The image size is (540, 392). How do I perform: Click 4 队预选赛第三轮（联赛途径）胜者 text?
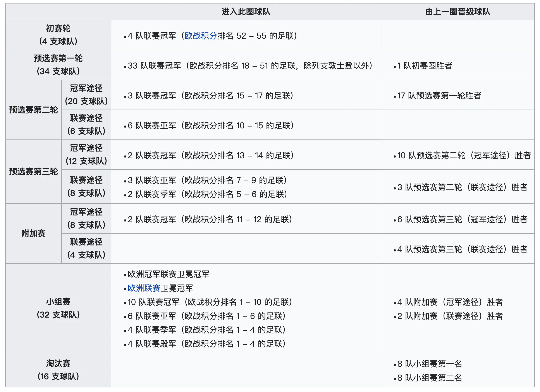(x=462, y=249)
